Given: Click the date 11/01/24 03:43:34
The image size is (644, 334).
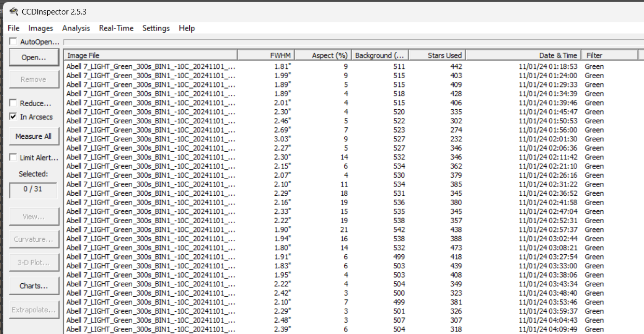Looking at the screenshot, I should [548, 284].
